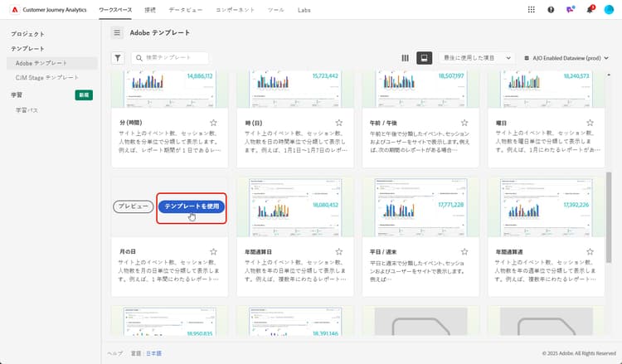This screenshot has width=622, height=364.
Task: Favorite the 時 (日) template
Action: click(x=338, y=123)
